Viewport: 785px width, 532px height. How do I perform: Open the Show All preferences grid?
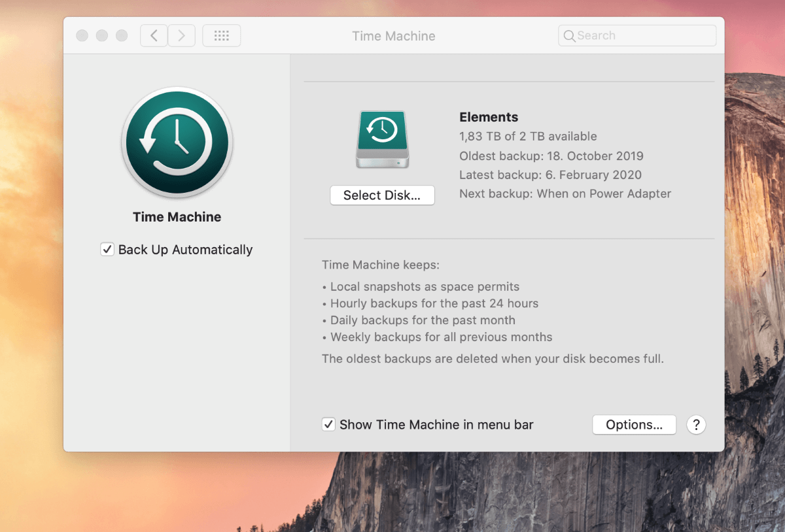[222, 35]
